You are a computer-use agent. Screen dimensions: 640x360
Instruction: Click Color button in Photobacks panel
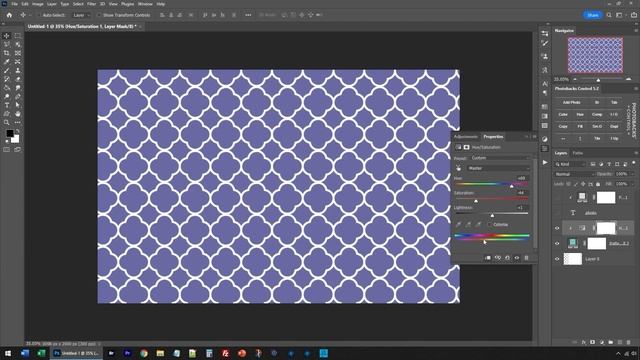(x=563, y=115)
